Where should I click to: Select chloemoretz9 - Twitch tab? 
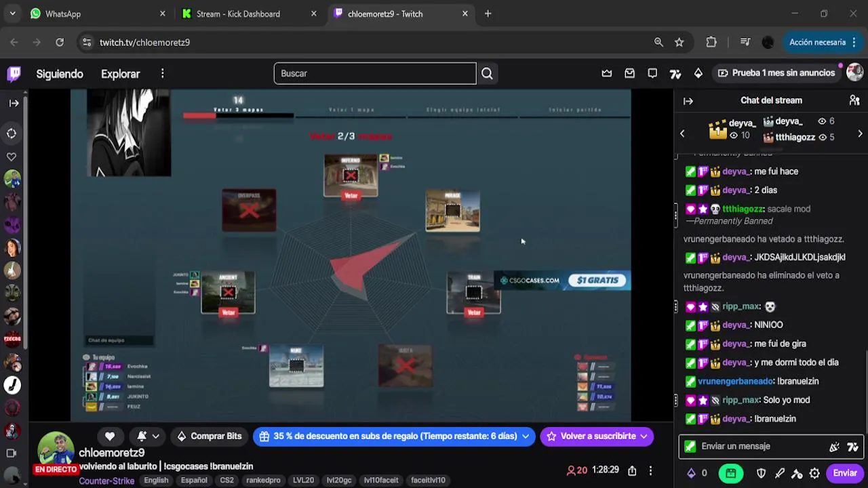400,14
